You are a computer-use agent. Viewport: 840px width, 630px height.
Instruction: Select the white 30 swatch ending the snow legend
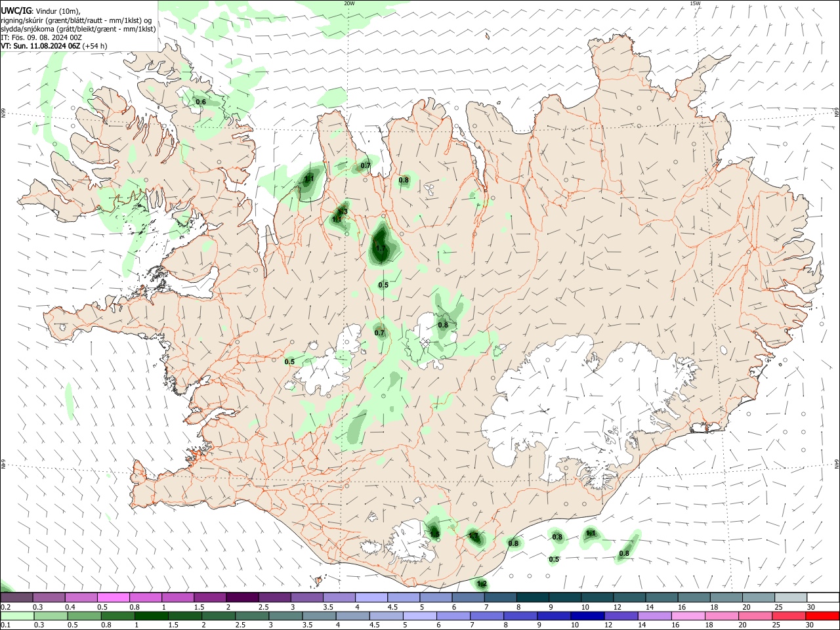(x=823, y=597)
